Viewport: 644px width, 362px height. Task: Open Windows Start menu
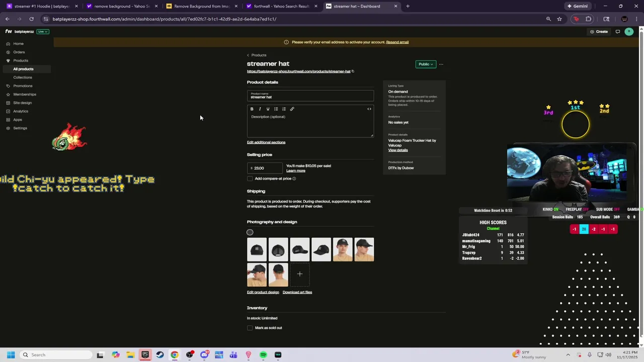[x=11, y=355]
